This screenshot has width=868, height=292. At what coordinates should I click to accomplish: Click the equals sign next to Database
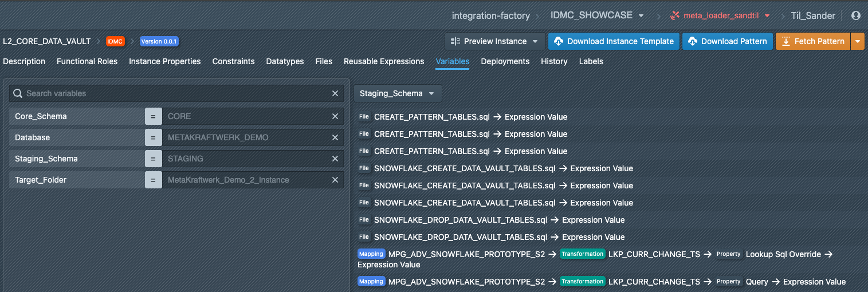coord(153,137)
